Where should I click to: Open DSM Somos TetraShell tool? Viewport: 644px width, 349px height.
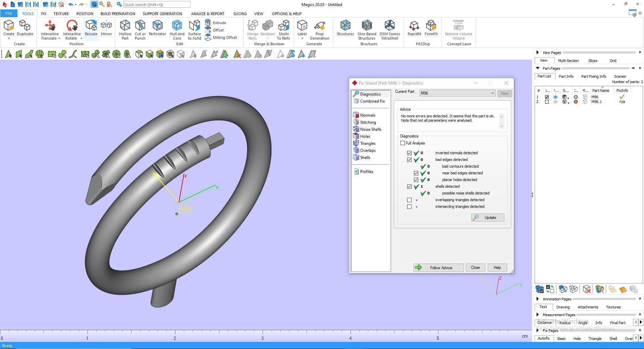390,30
